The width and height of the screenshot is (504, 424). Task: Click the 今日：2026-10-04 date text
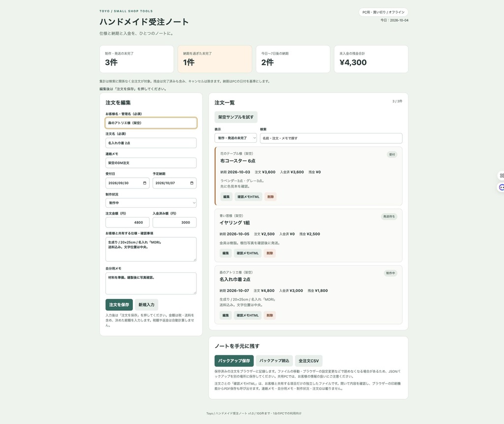[x=394, y=20]
